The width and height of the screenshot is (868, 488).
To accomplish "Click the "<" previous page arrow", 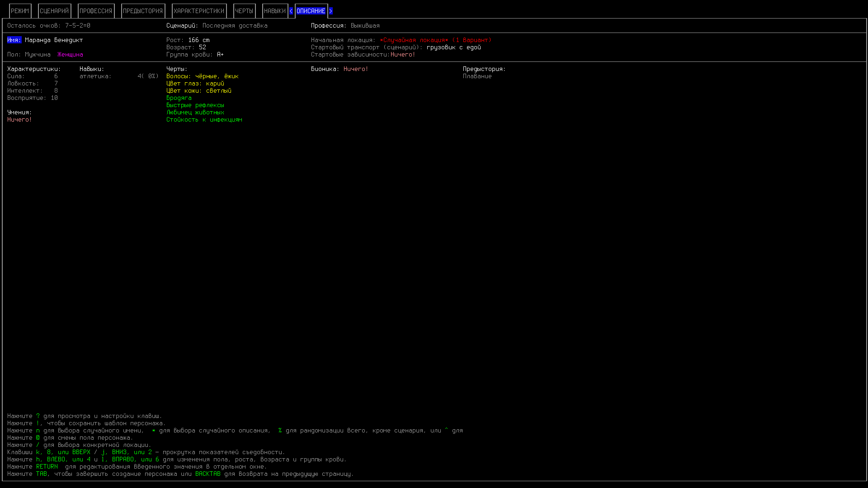I will coord(291,10).
